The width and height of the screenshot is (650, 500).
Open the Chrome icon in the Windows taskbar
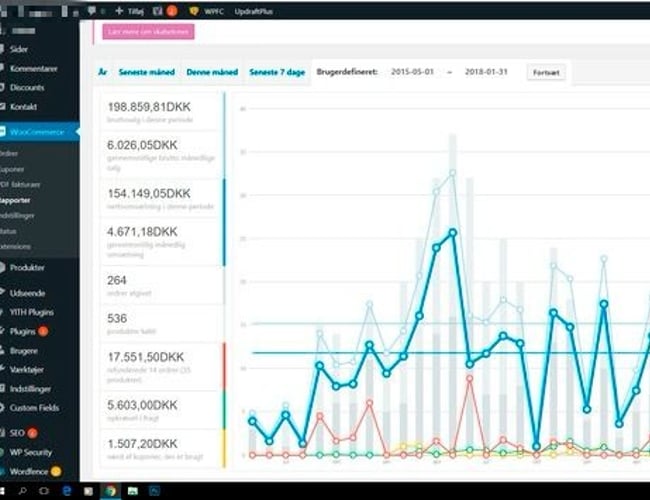click(112, 491)
